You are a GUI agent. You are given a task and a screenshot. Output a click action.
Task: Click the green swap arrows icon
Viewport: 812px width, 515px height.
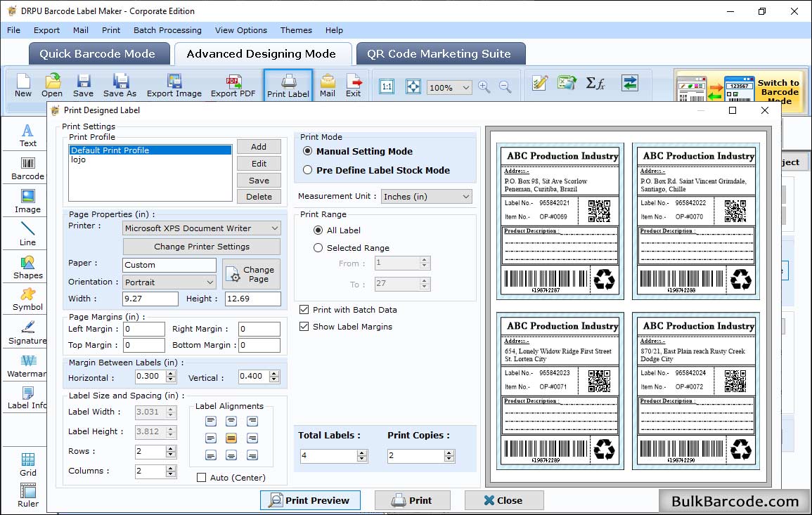[630, 83]
